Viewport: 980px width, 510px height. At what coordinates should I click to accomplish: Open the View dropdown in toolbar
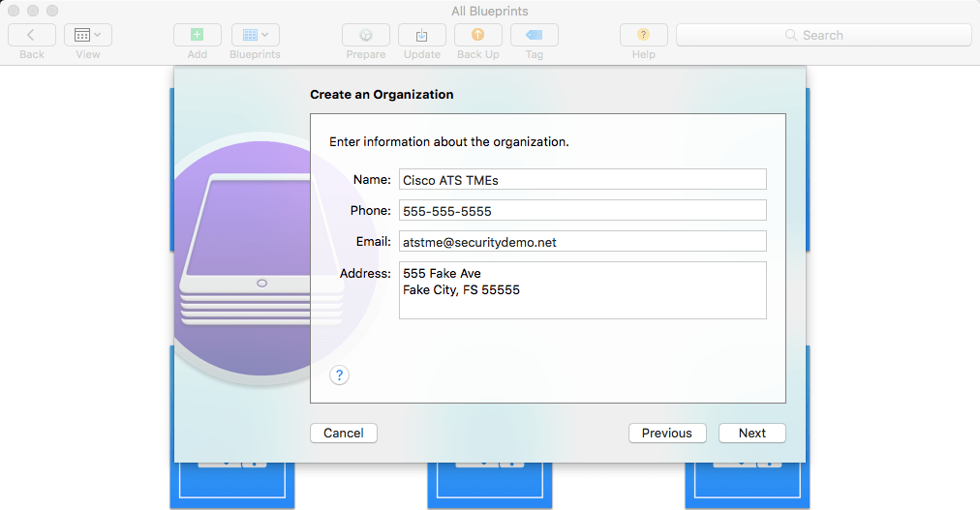pyautogui.click(x=88, y=35)
